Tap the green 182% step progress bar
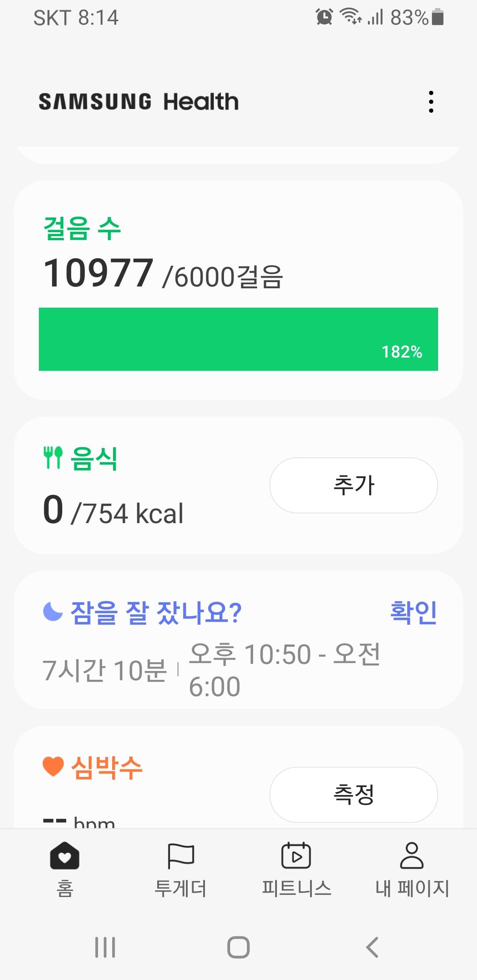Image resolution: width=477 pixels, height=980 pixels. [238, 339]
